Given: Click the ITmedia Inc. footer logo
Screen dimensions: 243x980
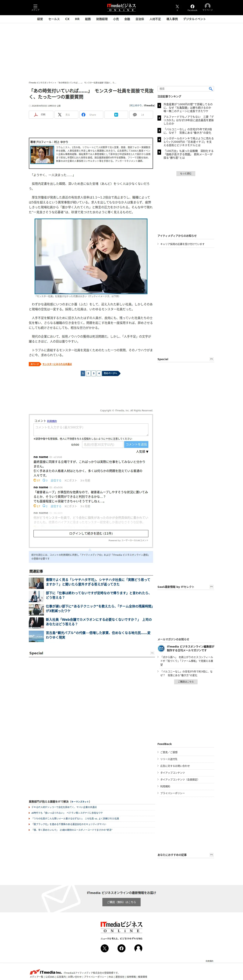Looking at the screenshot, I should (46, 972).
